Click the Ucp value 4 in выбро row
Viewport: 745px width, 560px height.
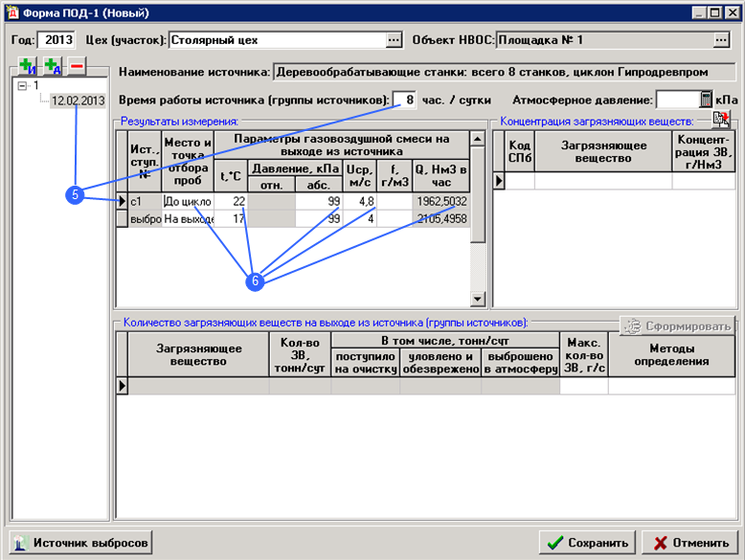coord(360,219)
